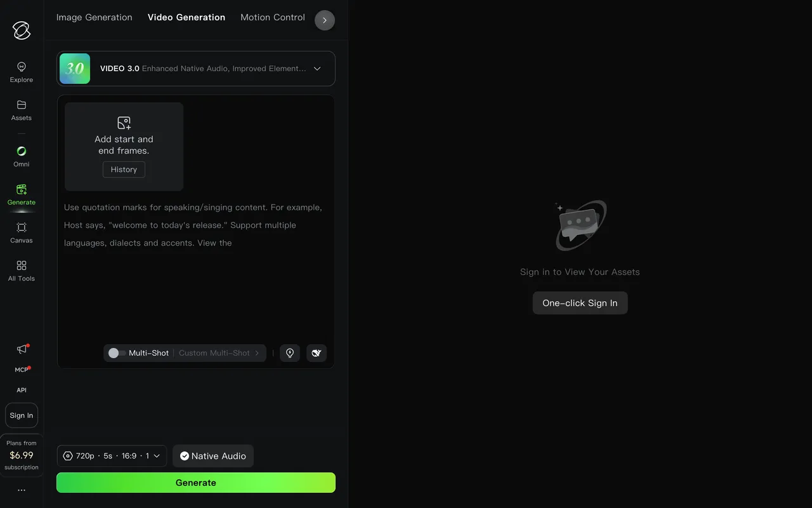The image size is (812, 508).
Task: Click 'Sign in to View Your Assets' text
Action: 580,272
